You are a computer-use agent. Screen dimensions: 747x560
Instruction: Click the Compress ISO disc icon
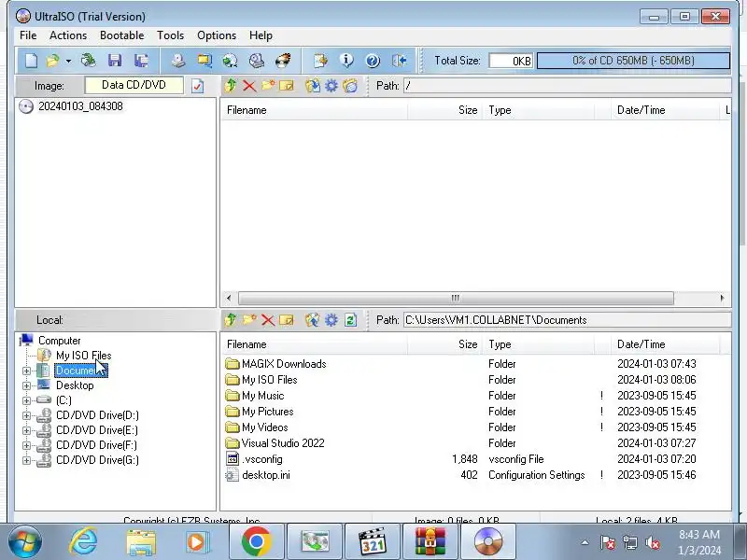(230, 61)
